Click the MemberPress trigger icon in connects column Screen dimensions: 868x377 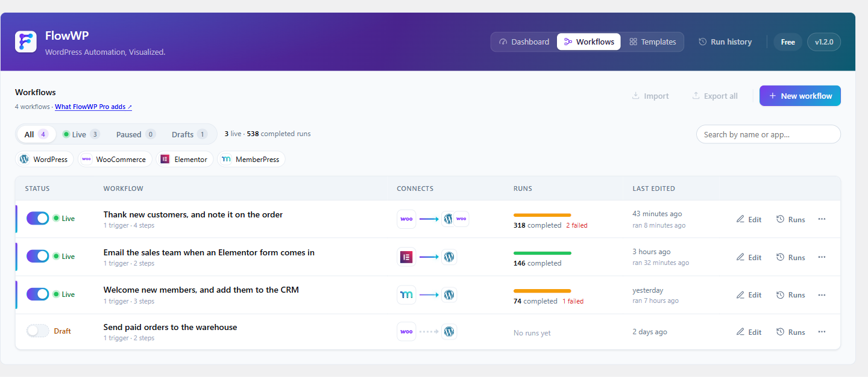[406, 295]
